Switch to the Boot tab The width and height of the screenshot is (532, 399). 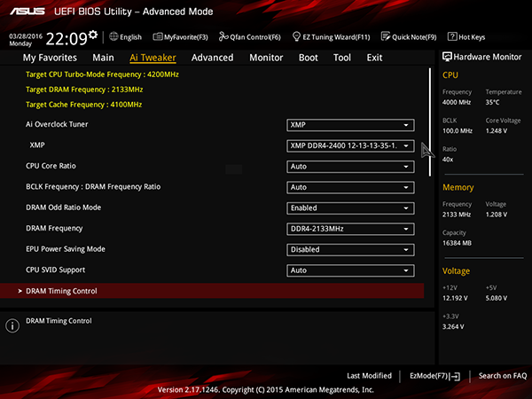pyautogui.click(x=309, y=58)
